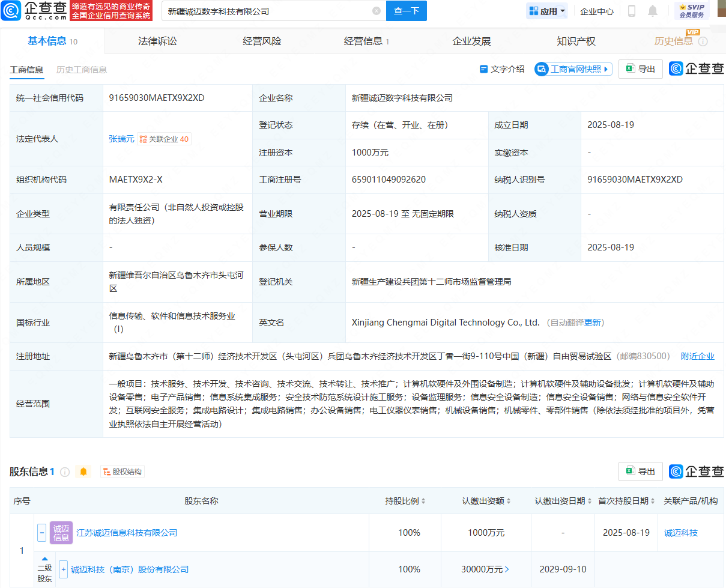This screenshot has height=588, width=726.
Task: Click 附近企业 link beside address
Action: (697, 356)
